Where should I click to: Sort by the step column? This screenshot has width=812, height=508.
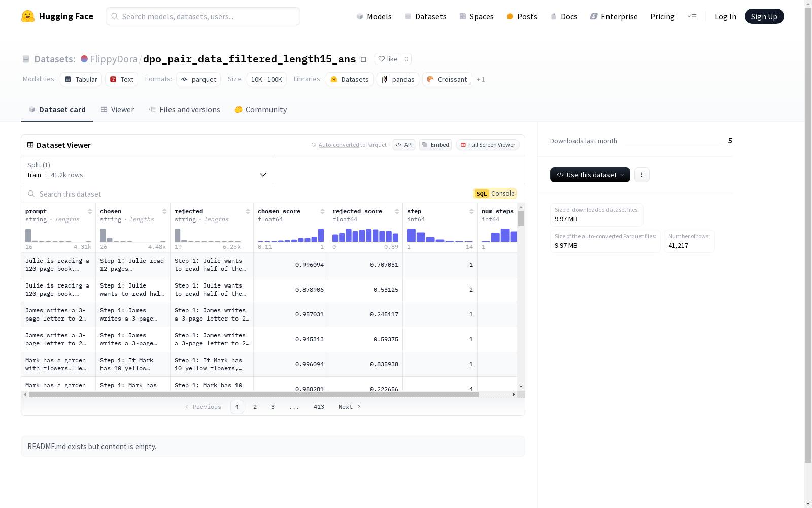coord(471,211)
